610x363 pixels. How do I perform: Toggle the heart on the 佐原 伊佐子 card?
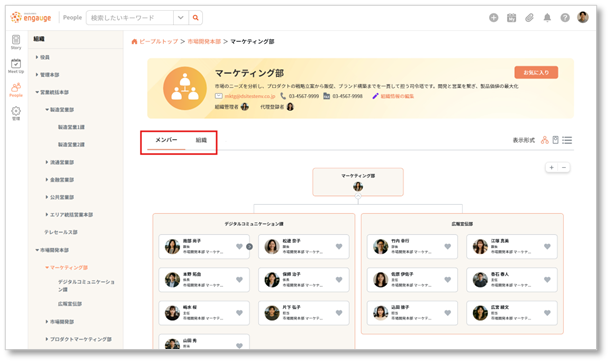[x=448, y=279]
